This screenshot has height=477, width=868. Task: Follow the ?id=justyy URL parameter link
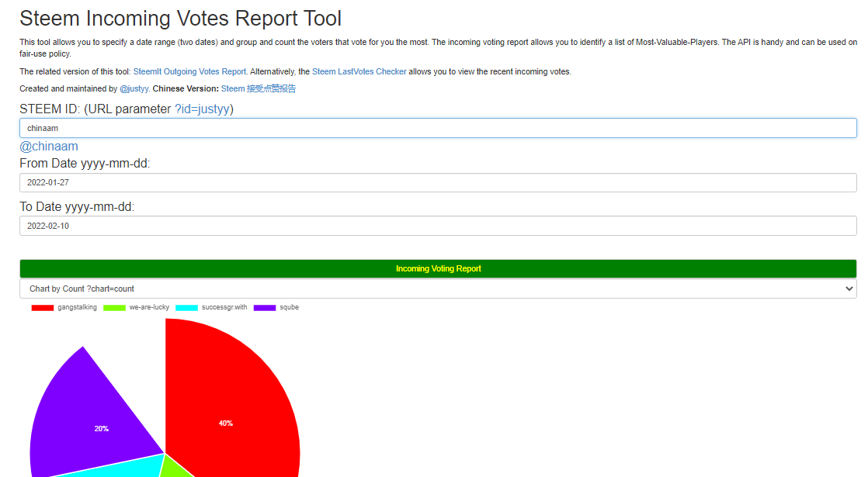(x=202, y=109)
